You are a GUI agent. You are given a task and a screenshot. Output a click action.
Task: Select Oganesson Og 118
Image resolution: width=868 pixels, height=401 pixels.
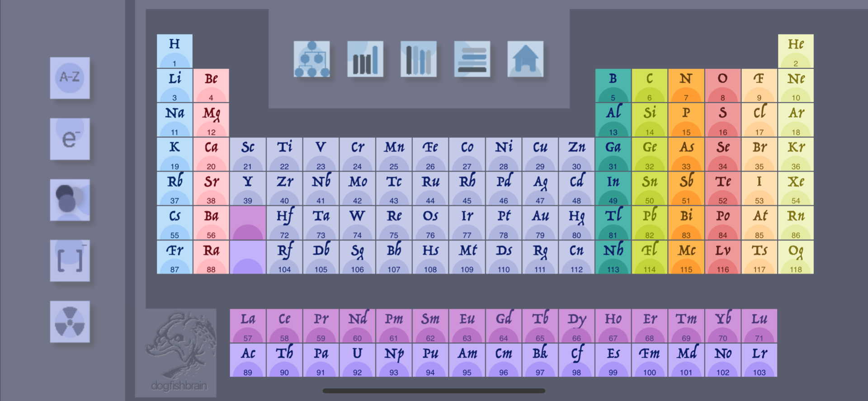pos(796,257)
